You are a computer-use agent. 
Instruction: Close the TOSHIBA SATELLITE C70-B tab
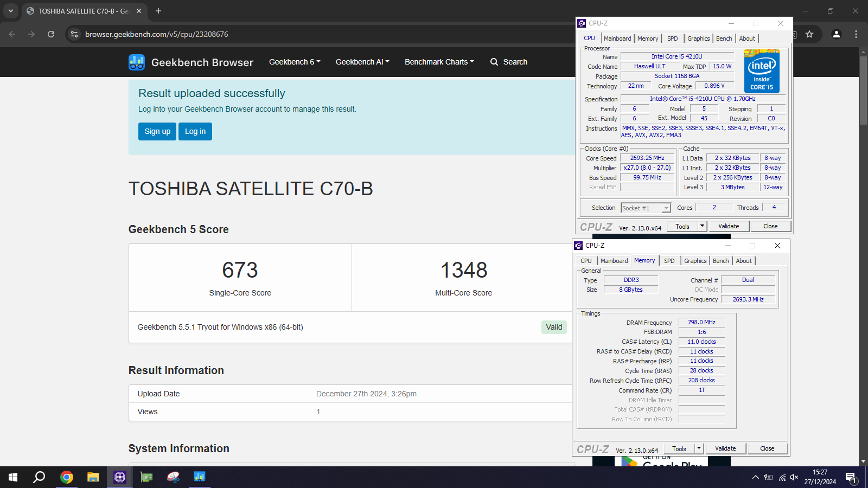tap(139, 11)
